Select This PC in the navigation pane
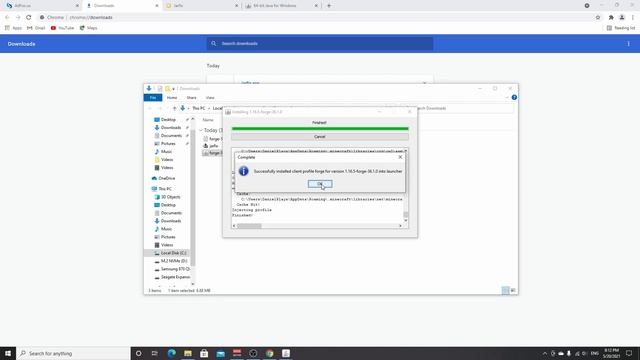 tap(165, 189)
